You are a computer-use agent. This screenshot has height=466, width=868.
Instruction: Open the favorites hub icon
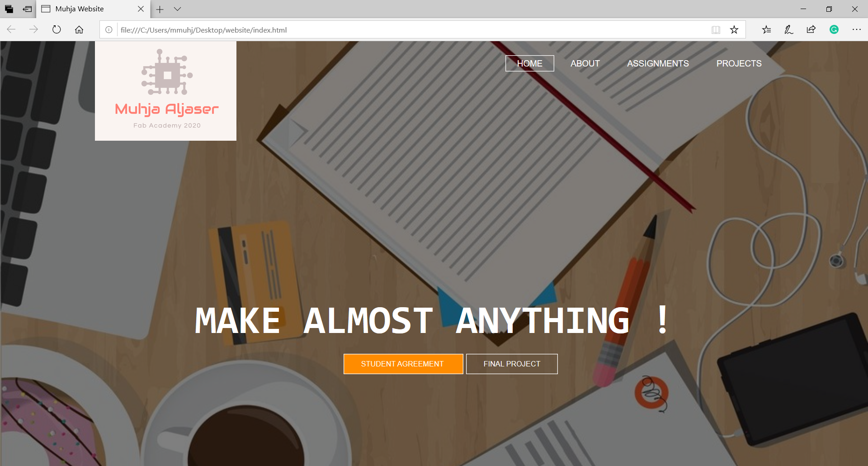(x=766, y=30)
